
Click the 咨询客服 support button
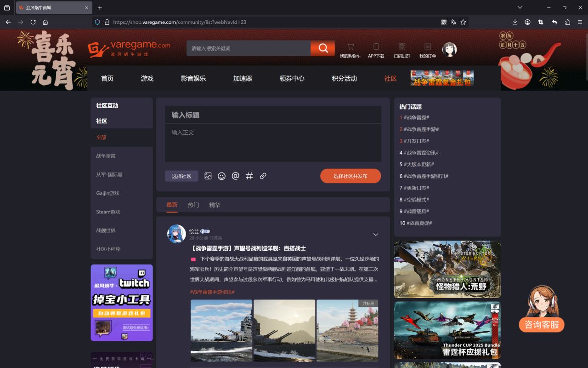pos(542,324)
